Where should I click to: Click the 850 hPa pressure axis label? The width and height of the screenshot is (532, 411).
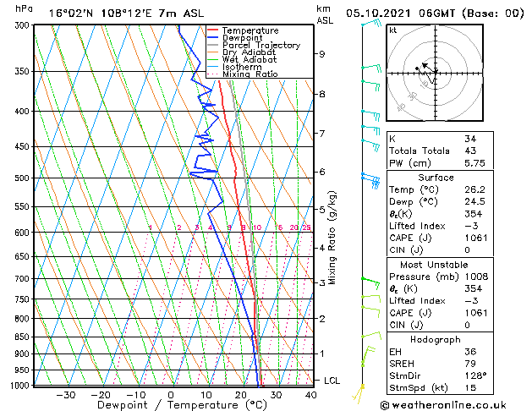[x=22, y=337]
